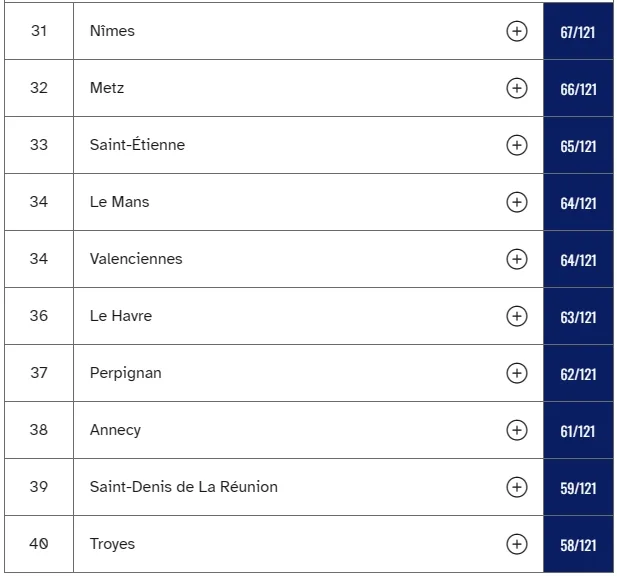Image resolution: width=617 pixels, height=577 pixels.
Task: Click the 67/121 score badge
Action: tap(578, 32)
